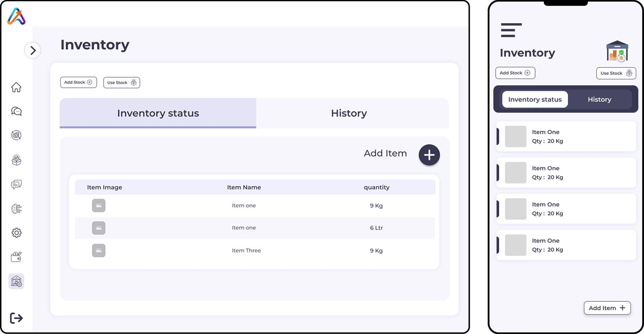This screenshot has height=334, width=644.
Task: Tap Use Stock in mobile view
Action: 616,73
